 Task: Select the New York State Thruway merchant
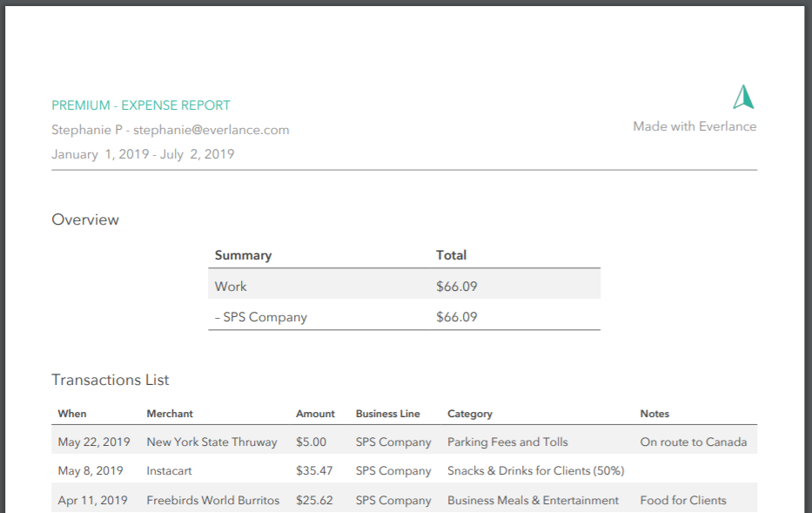coord(211,442)
